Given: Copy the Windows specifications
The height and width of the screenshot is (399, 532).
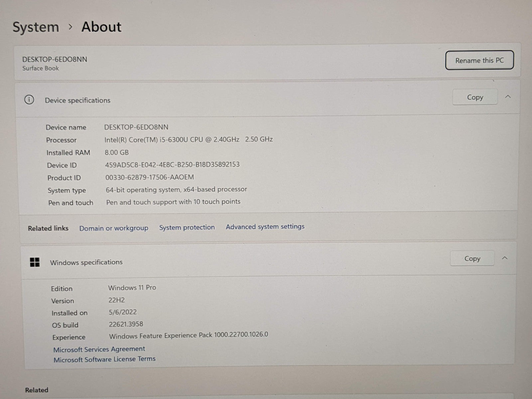Looking at the screenshot, I should pyautogui.click(x=472, y=258).
